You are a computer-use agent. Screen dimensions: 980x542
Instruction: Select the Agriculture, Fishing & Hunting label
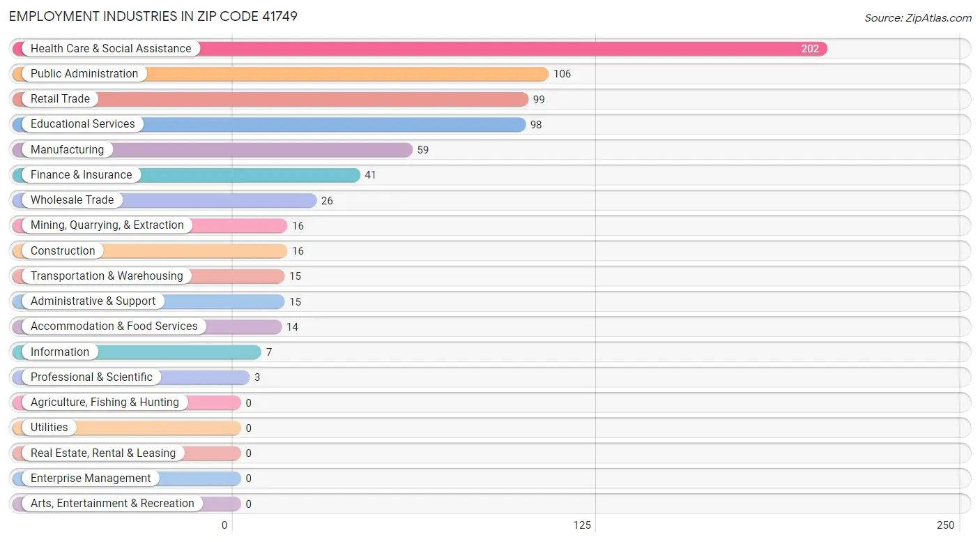[105, 402]
